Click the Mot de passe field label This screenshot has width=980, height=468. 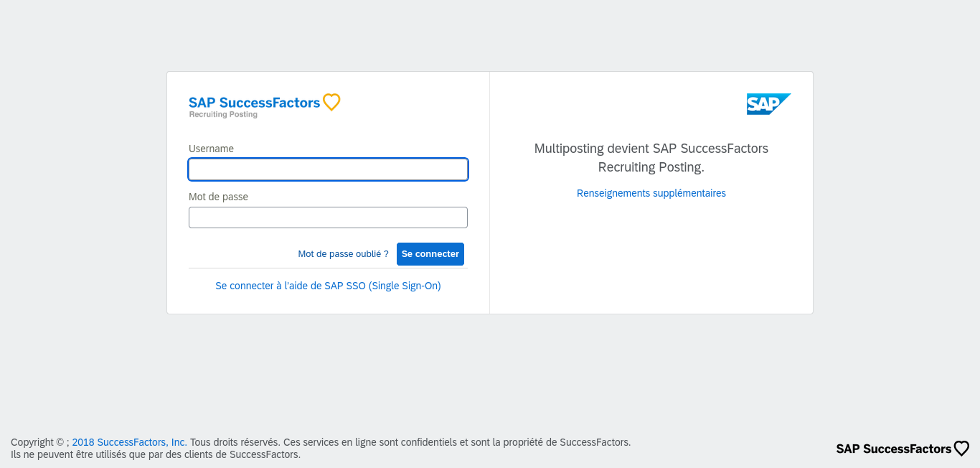coord(218,197)
